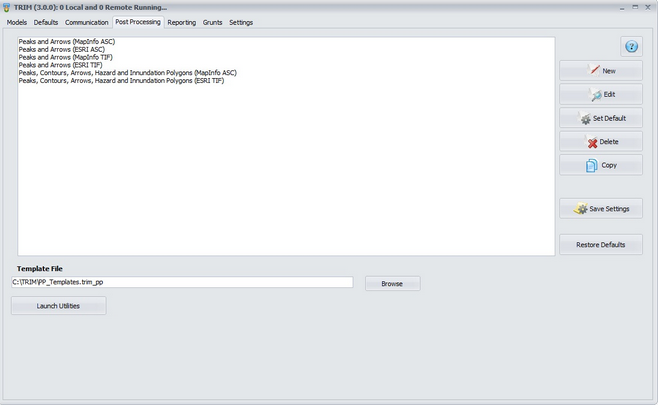Click Set Default with gear icon
The image size is (658, 405).
pyautogui.click(x=601, y=118)
